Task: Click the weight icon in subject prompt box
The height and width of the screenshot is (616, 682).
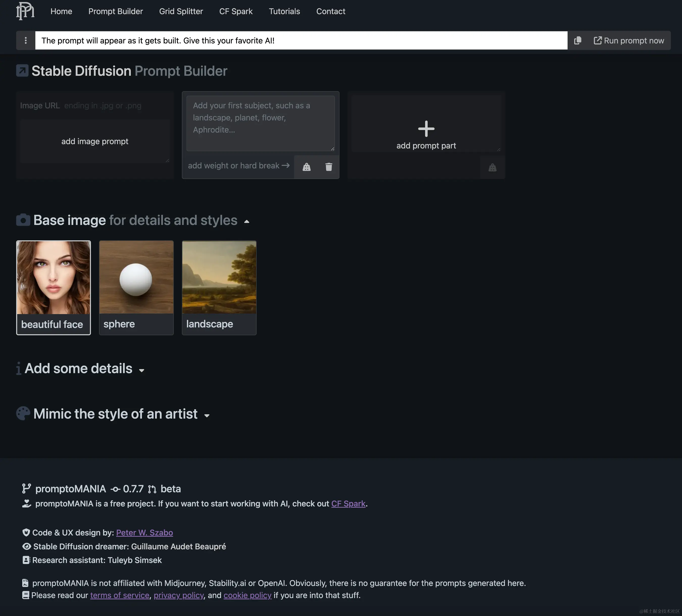Action: click(306, 167)
